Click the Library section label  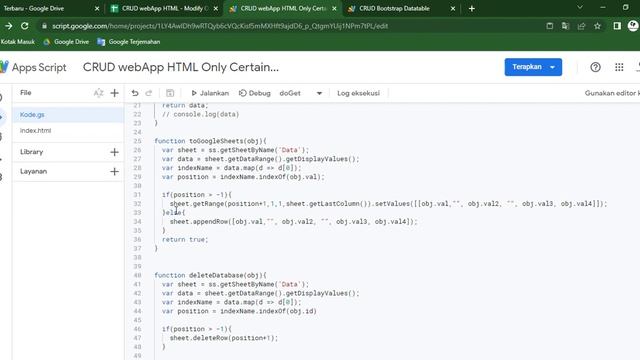point(31,152)
